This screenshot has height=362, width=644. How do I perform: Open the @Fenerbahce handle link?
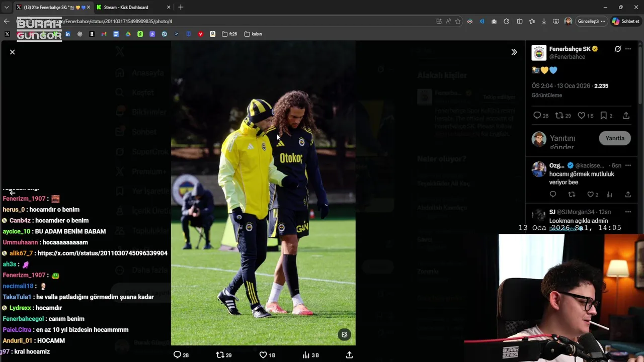[x=567, y=57]
